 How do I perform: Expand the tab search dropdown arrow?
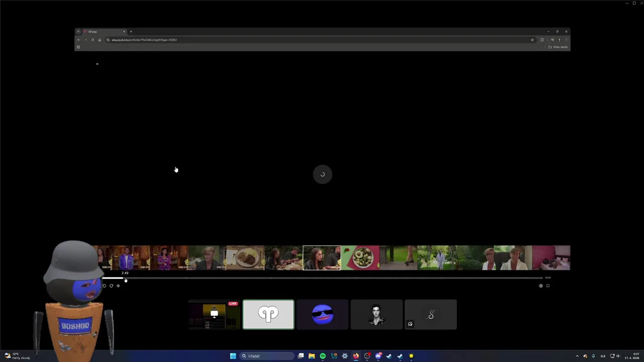tap(78, 32)
